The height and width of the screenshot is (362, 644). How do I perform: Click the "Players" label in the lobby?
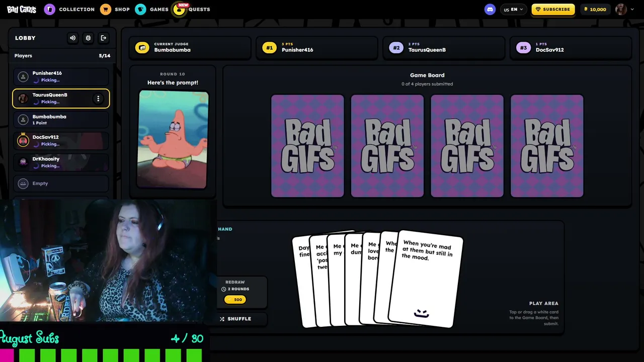tap(23, 56)
